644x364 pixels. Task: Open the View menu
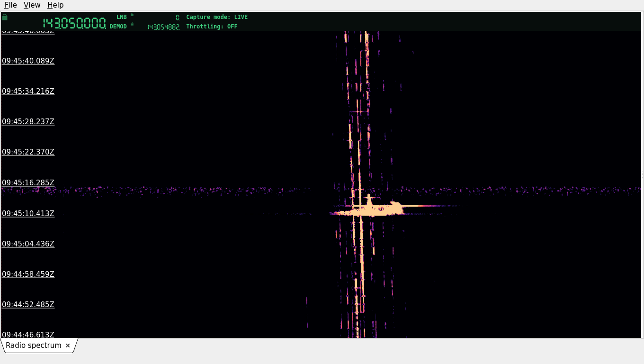(32, 5)
